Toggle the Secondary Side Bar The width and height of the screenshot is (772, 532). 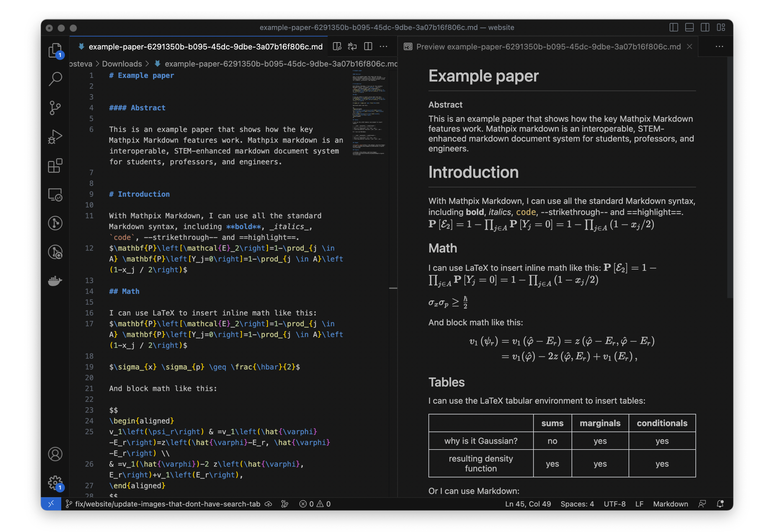click(x=705, y=28)
